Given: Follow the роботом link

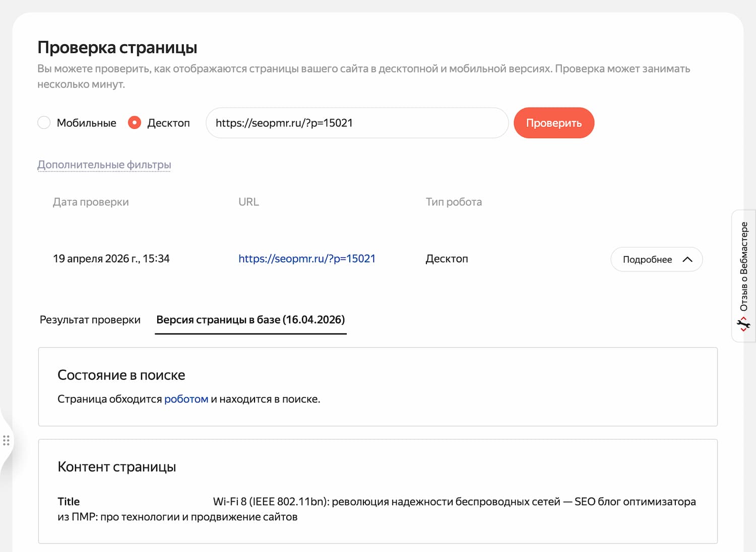Looking at the screenshot, I should 186,399.
